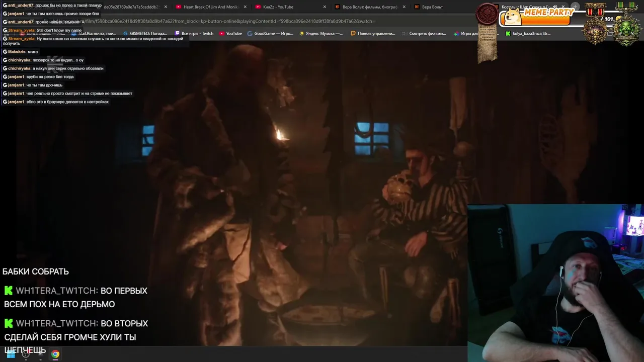
Task: Open the Mail.Ru почта bookmark
Action: (94, 34)
